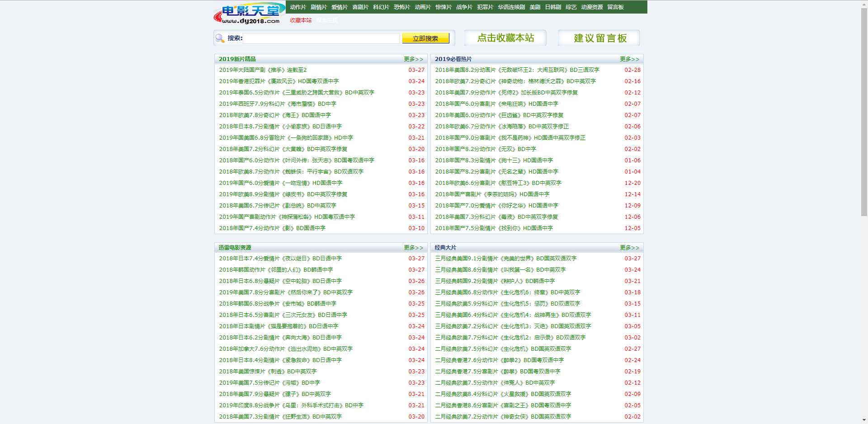Open 《完美的世界》BD国英双语双字
The image size is (868, 424).
tap(506, 259)
